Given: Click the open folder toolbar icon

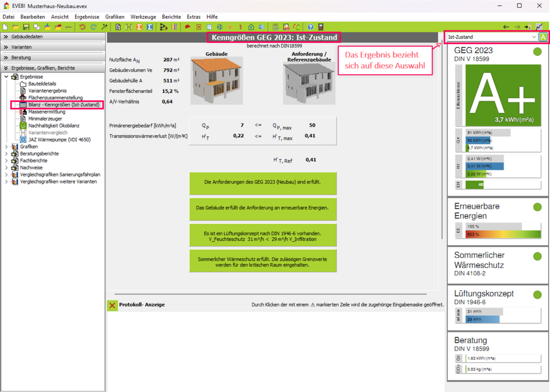Looking at the screenshot, I should (x=15, y=27).
